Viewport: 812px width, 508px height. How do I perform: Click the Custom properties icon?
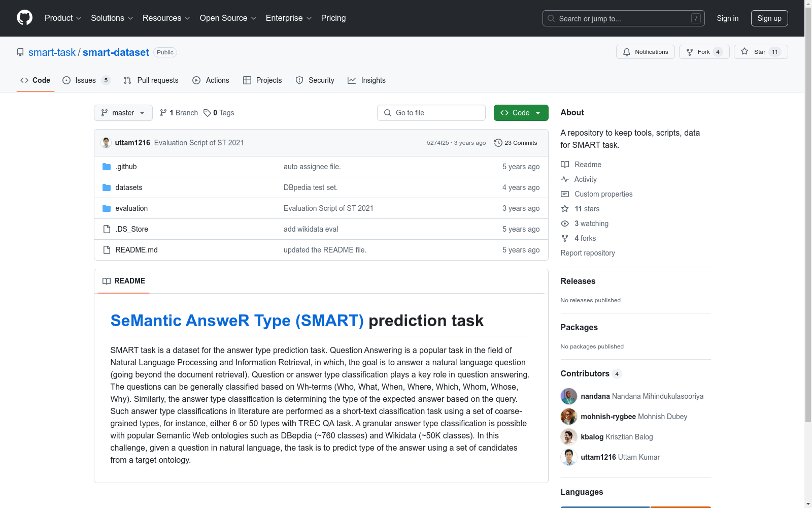(565, 194)
